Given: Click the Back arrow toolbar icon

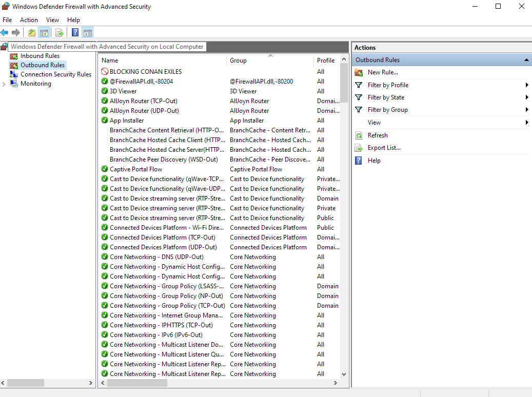Looking at the screenshot, I should coord(5,33).
